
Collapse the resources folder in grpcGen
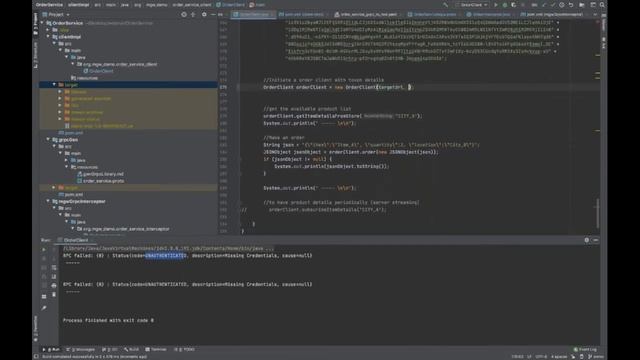pos(67,167)
